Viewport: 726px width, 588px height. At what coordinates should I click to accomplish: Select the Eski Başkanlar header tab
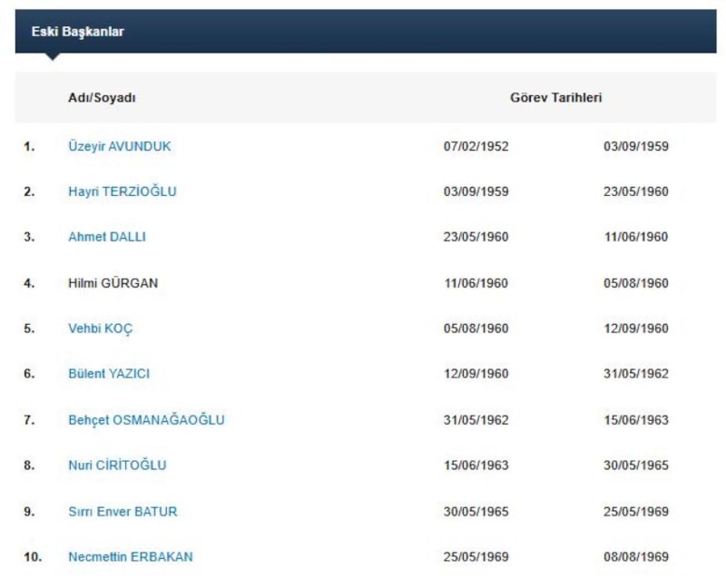point(78,32)
